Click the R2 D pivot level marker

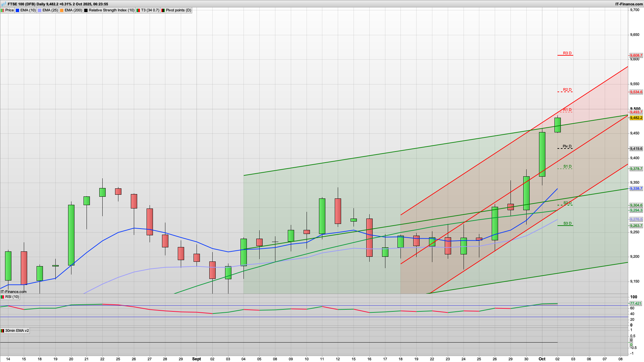[567, 90]
